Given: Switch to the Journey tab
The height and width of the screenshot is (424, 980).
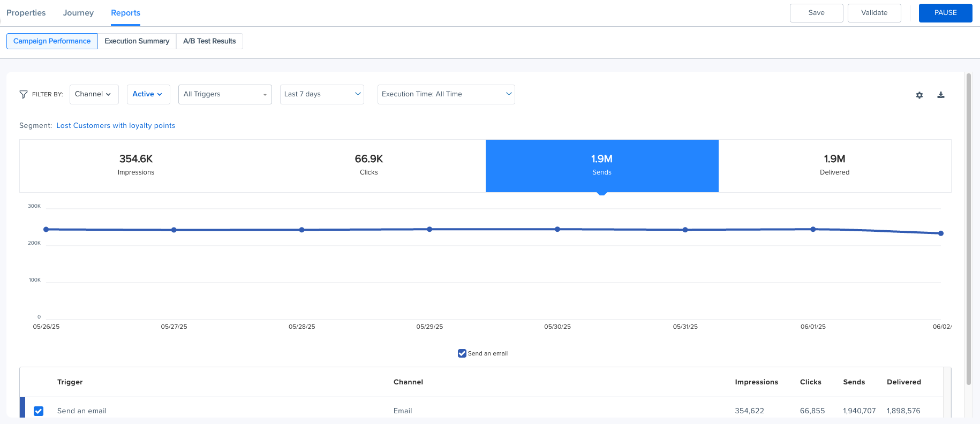Looking at the screenshot, I should point(78,13).
